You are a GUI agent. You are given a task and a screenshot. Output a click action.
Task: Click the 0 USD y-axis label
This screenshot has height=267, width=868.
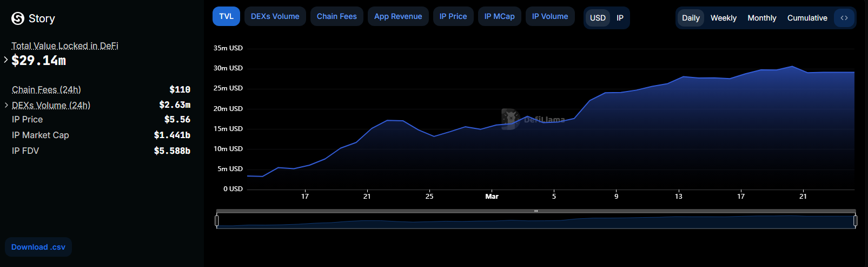pyautogui.click(x=233, y=189)
